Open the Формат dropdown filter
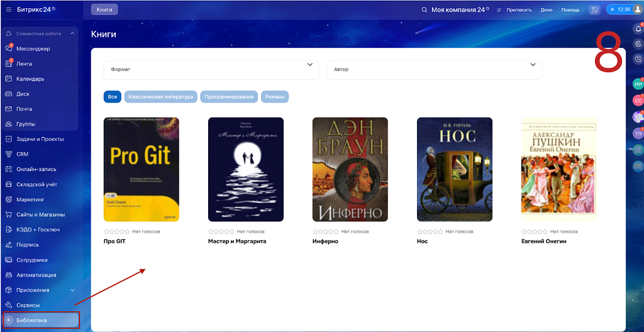This screenshot has height=332, width=644. 211,70
